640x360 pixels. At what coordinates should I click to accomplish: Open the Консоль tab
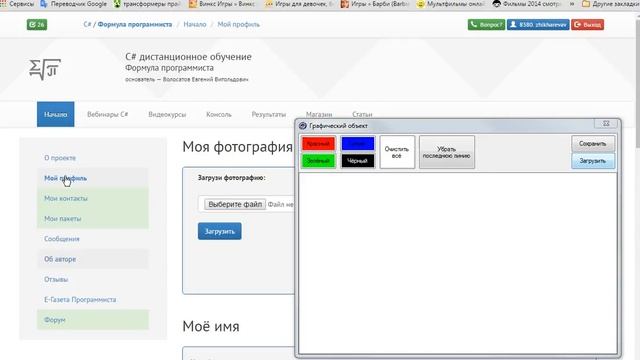click(x=219, y=114)
